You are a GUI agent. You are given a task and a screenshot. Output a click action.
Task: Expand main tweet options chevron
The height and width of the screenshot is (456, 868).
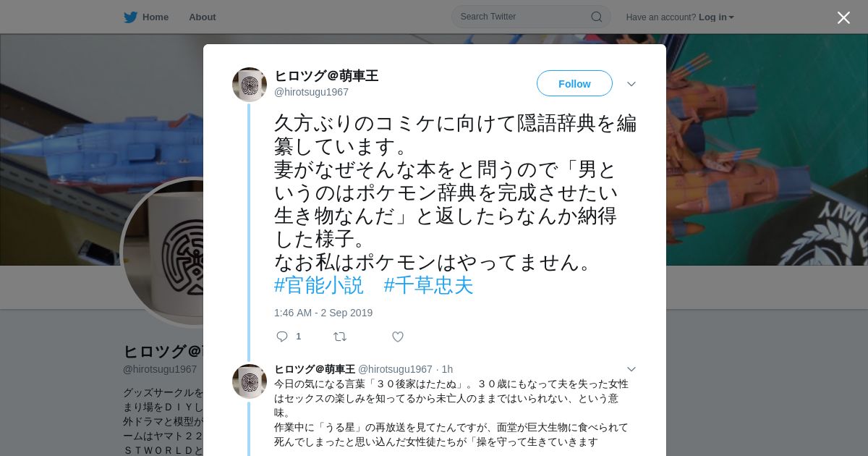[631, 84]
